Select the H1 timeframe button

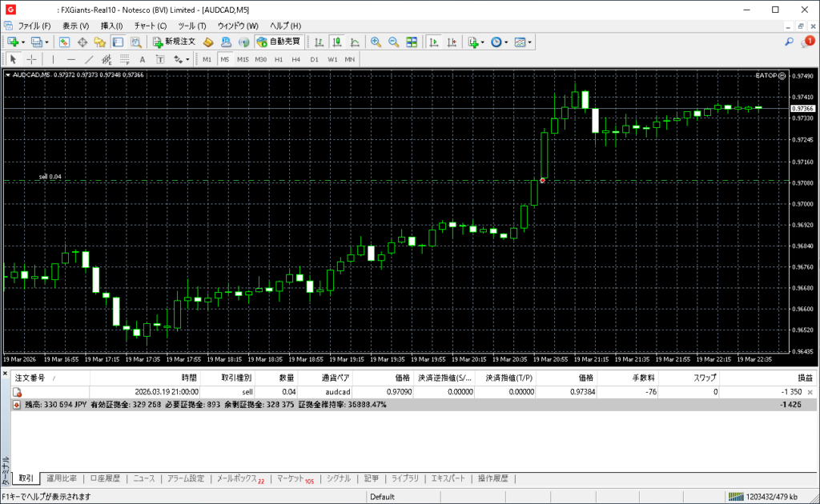pyautogui.click(x=279, y=59)
